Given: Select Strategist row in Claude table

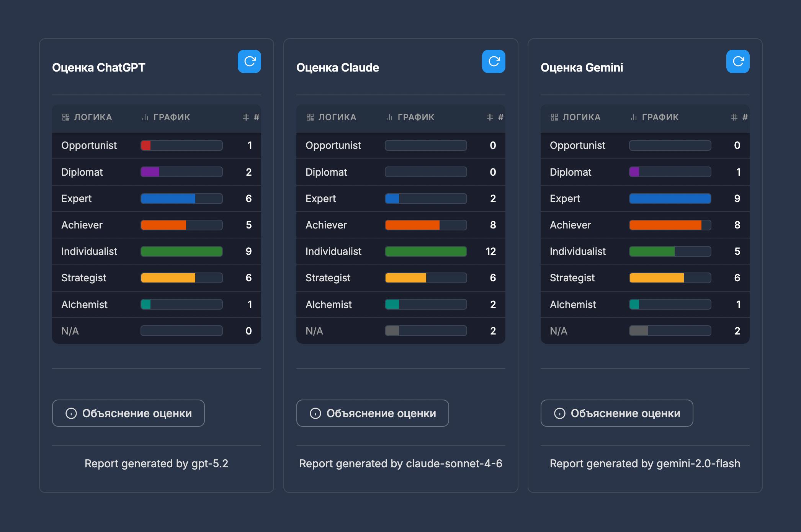Looking at the screenshot, I should tap(328, 278).
